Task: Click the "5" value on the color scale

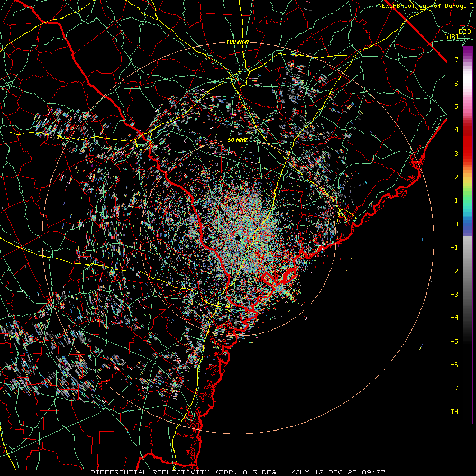Action: click(456, 106)
